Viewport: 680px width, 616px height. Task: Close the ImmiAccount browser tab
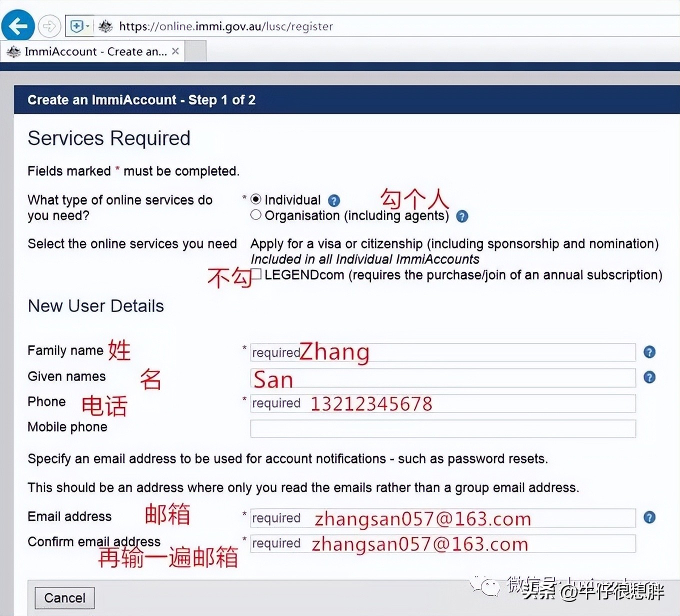175,51
